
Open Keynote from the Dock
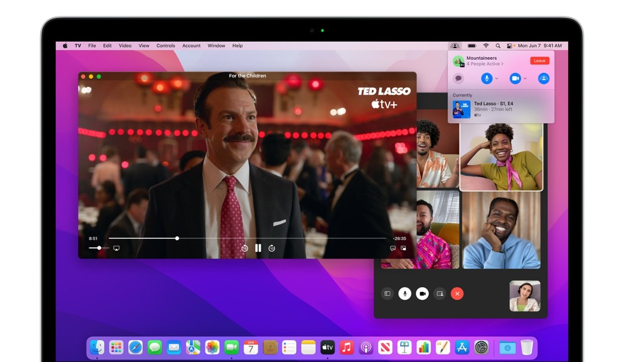tap(405, 347)
